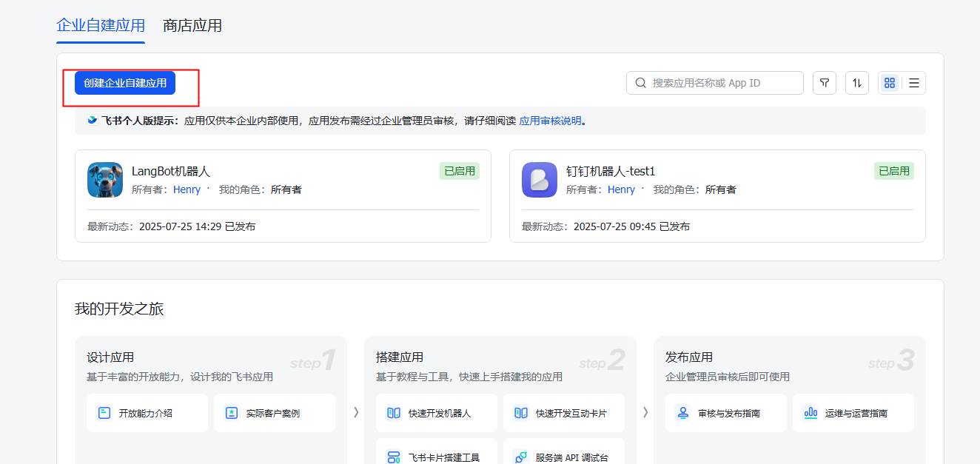The image size is (980, 464).
Task: Click the LangBot机器人 dog avatar icon
Action: click(105, 180)
